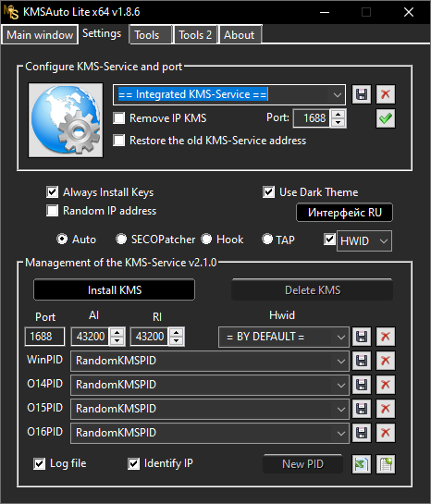
Task: Delete the WinPID value
Action: tap(386, 361)
